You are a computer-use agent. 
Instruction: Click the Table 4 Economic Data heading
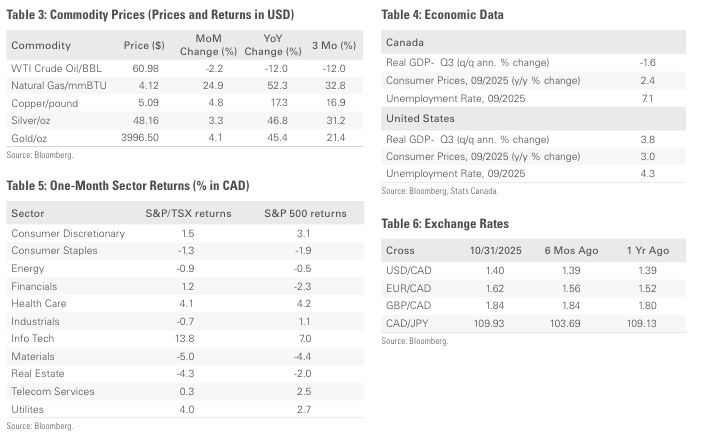443,16
